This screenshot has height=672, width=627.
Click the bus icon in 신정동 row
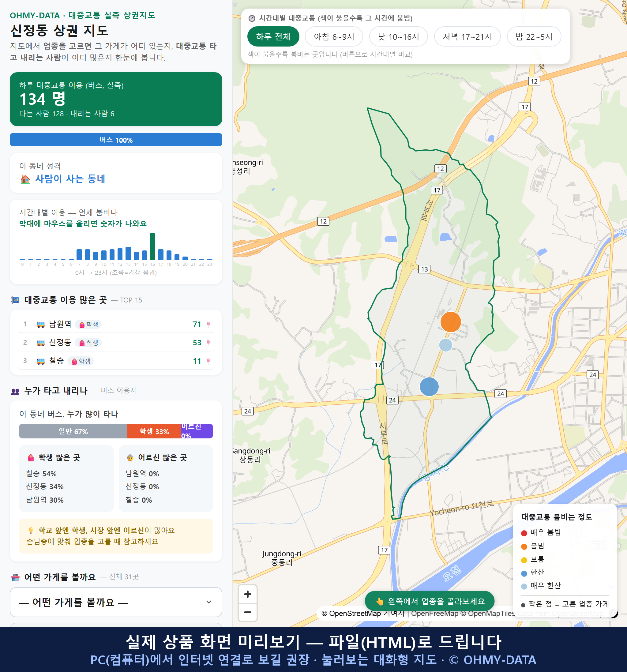pos(40,343)
